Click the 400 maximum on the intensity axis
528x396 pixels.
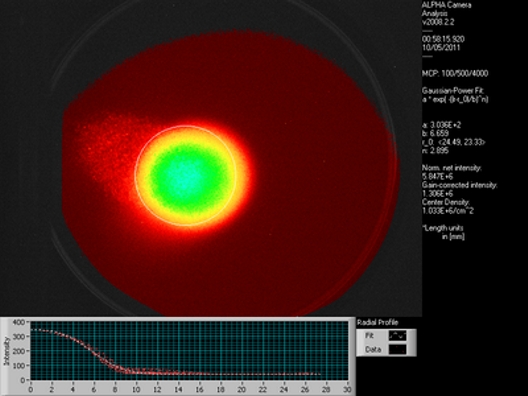(19, 322)
